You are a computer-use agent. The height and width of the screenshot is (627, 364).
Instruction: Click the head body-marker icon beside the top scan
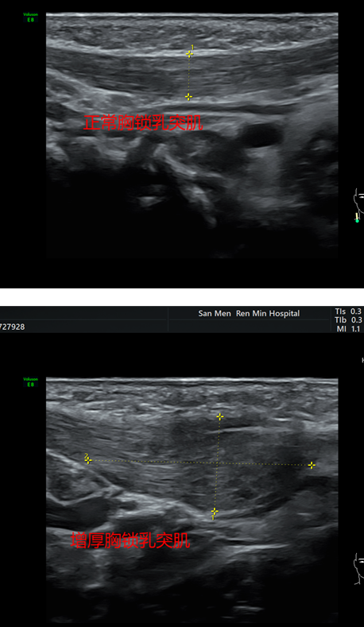pos(358,203)
